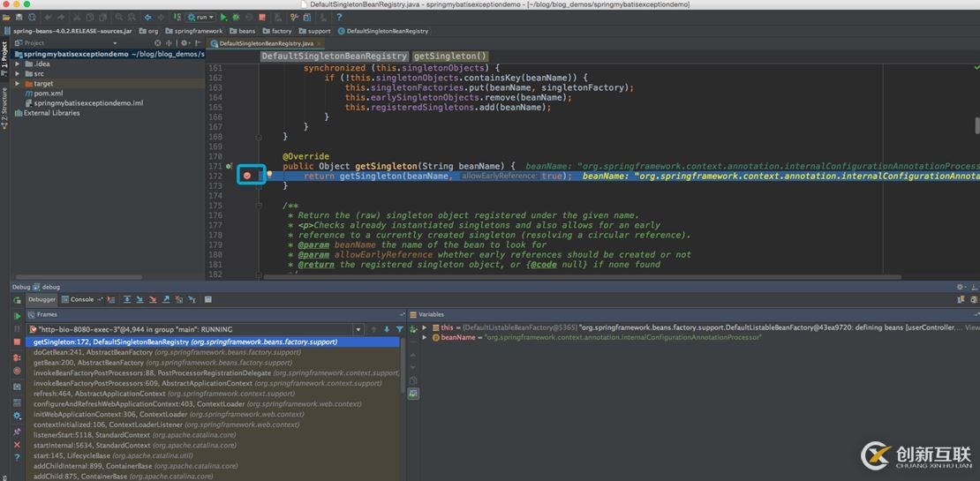Expand the src folder in project tree
This screenshot has width=980, height=481.
18,74
